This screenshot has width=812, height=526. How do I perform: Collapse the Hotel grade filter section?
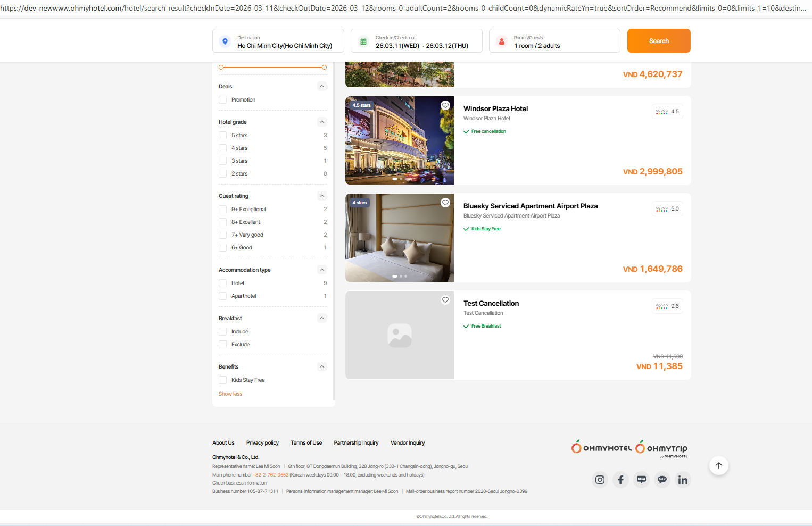click(322, 122)
